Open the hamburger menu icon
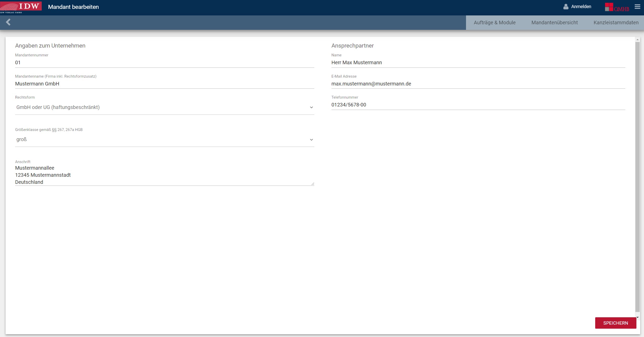Viewport: 644px width, 337px height. pyautogui.click(x=637, y=7)
